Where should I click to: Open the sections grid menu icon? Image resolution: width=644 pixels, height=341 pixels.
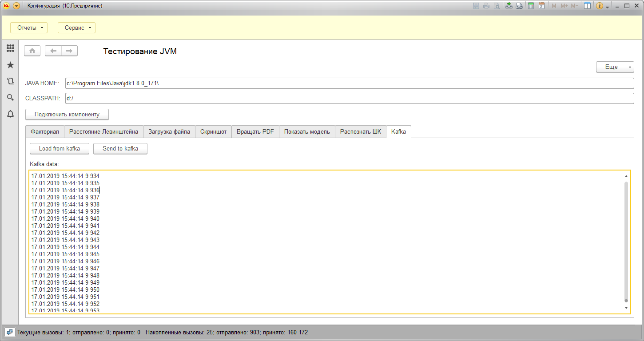tap(10, 48)
